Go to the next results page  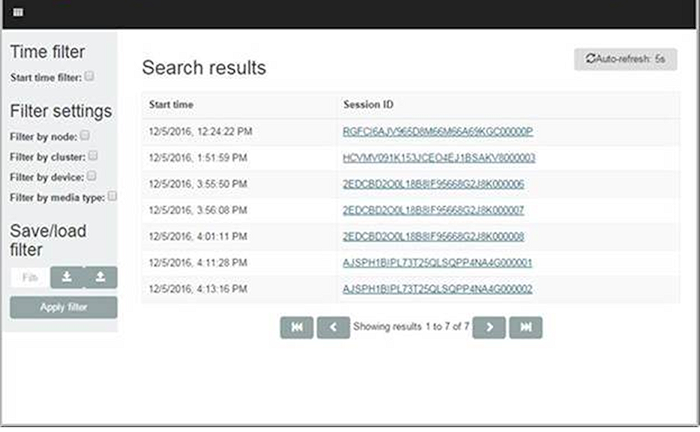point(489,327)
